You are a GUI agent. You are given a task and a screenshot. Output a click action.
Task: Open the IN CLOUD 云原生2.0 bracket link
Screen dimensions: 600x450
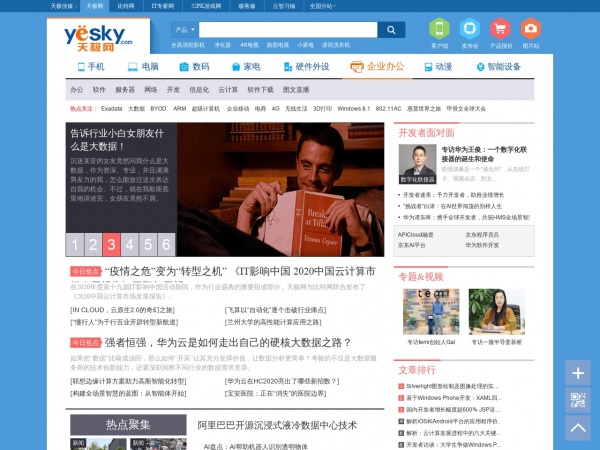click(122, 310)
